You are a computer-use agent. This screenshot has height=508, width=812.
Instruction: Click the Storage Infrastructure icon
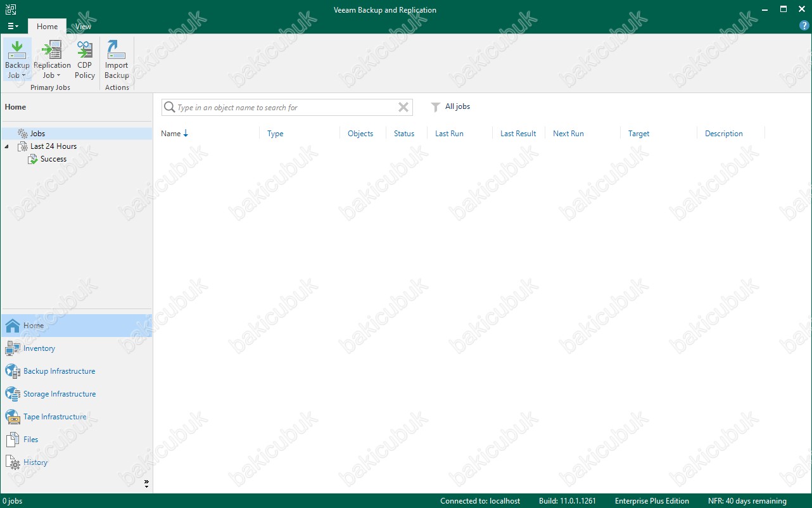tap(13, 394)
